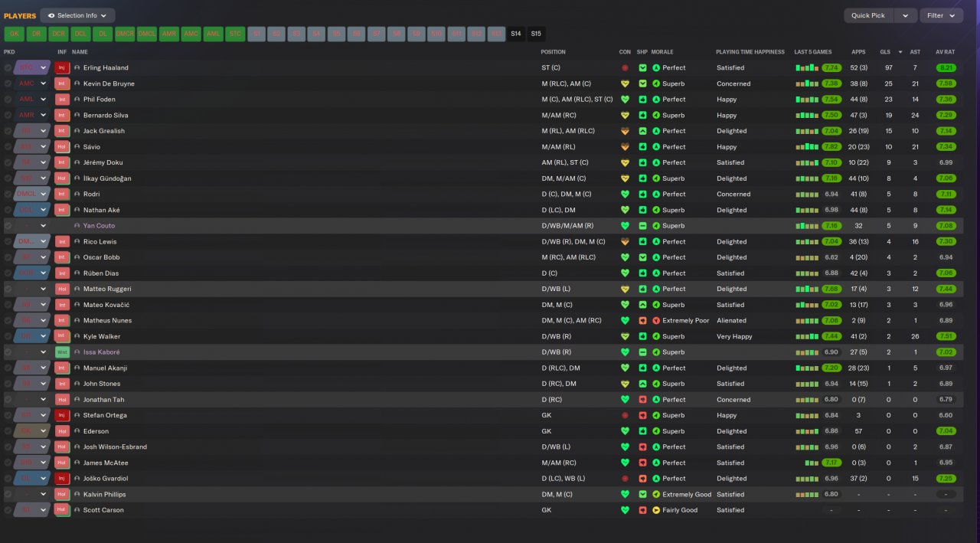
Task: Sort by the GLS column header
Action: pyautogui.click(x=885, y=52)
